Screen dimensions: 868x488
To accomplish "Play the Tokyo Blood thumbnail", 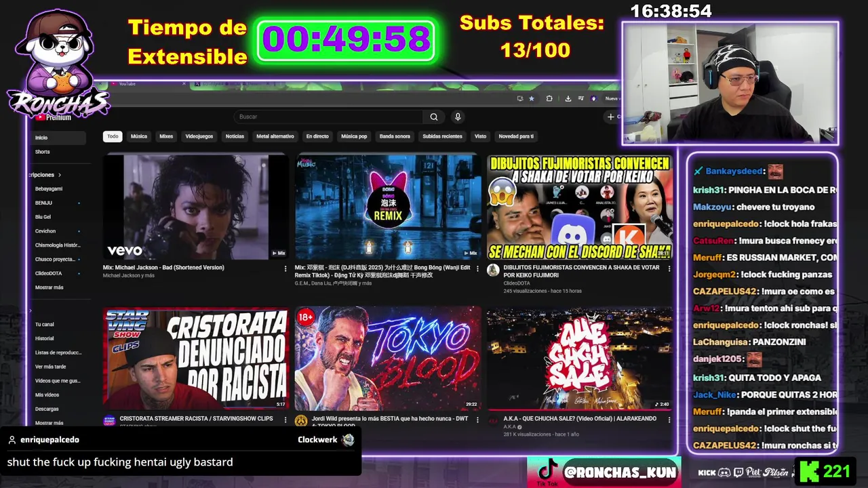I will (388, 358).
